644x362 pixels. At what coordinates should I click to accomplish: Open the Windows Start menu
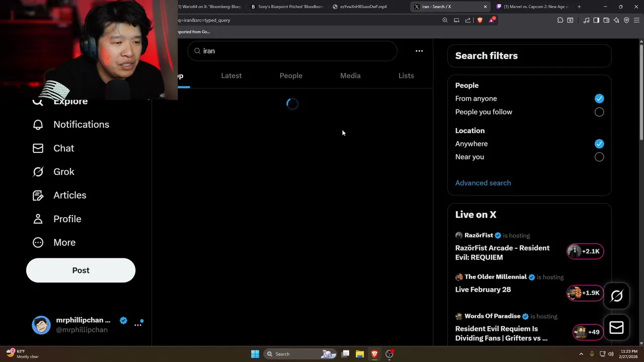(255, 354)
